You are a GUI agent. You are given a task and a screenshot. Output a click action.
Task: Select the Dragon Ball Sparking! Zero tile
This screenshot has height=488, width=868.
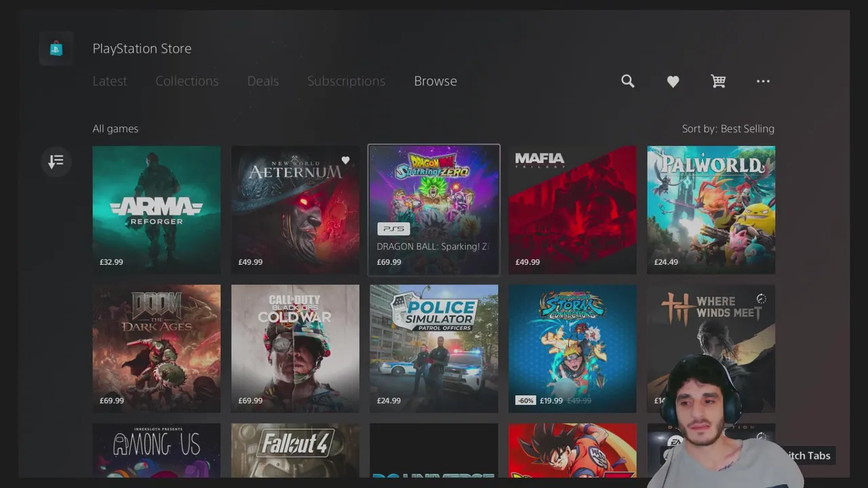point(434,210)
